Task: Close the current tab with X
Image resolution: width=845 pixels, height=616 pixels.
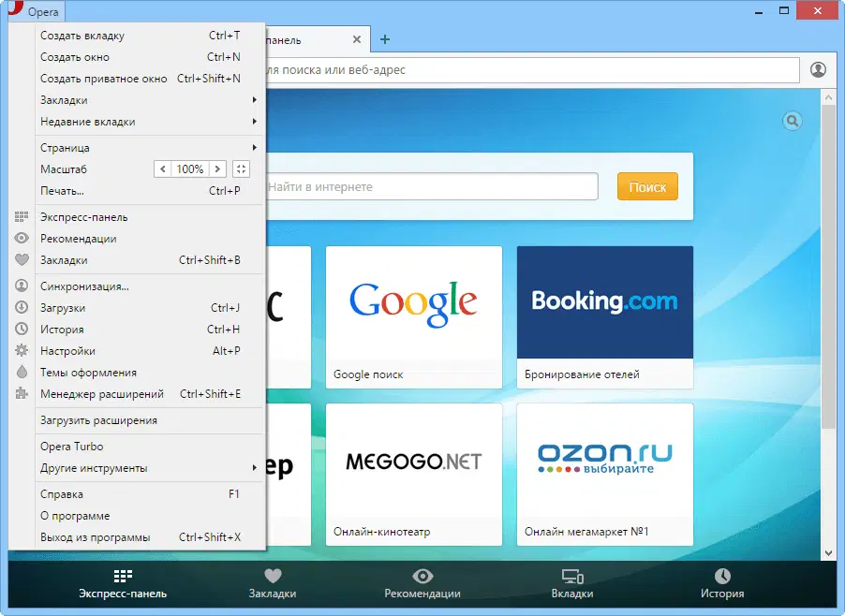Action: [357, 39]
